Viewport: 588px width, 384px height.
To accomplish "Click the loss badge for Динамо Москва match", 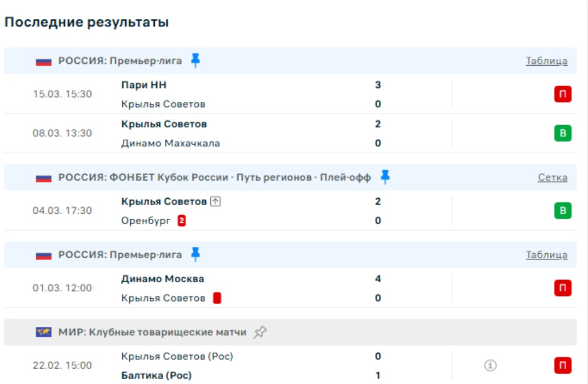I will click(562, 288).
